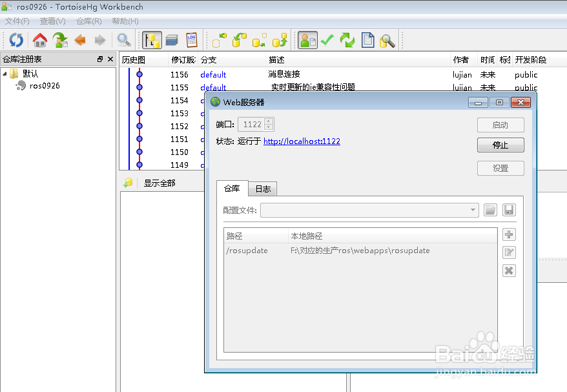Viewport: 567px width, 392px height.
Task: Maximize the Web服务器 dialog
Action: 499,103
